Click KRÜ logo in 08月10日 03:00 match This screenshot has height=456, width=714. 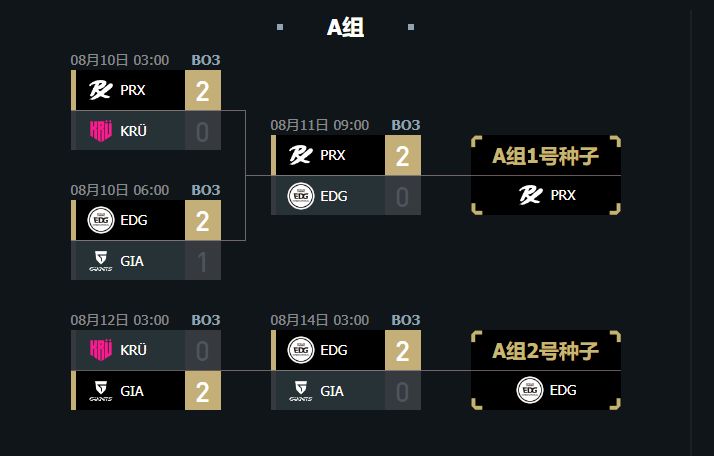[x=101, y=131]
